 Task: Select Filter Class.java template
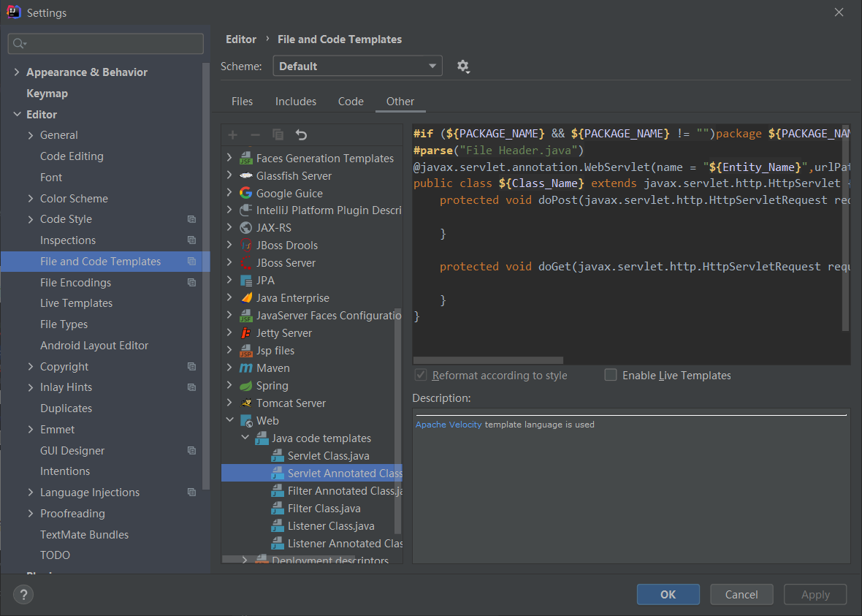pos(324,509)
